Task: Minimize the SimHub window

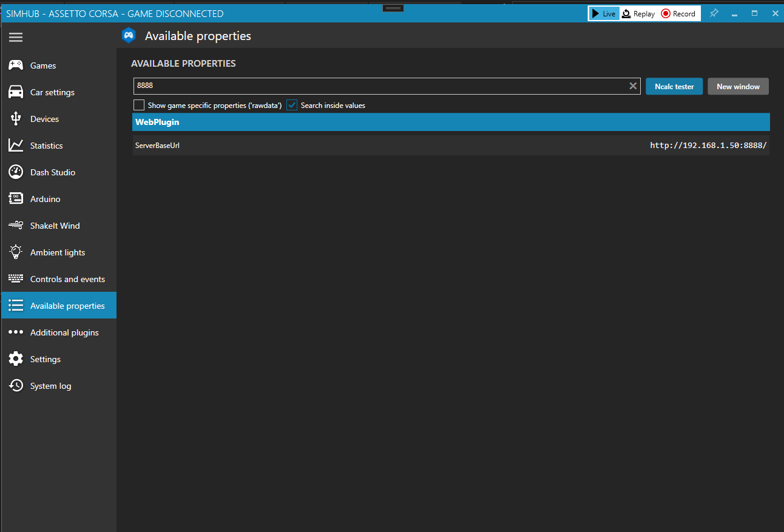Action: click(734, 13)
